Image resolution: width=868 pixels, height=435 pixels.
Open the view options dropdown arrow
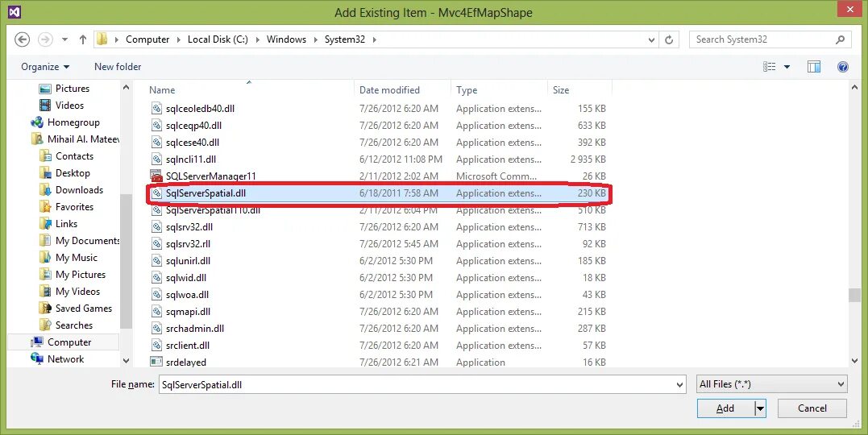[x=787, y=67]
